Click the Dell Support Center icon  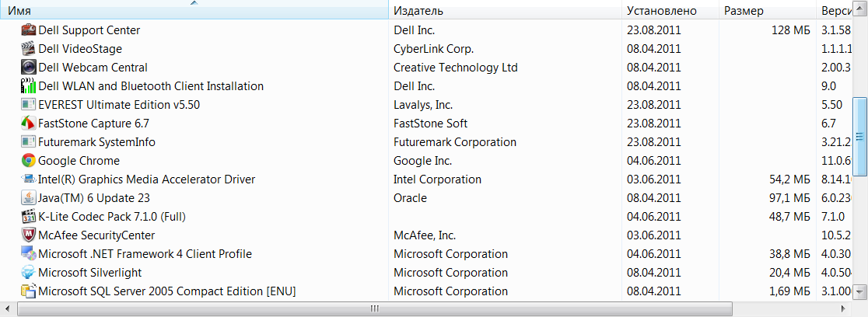pyautogui.click(x=29, y=30)
